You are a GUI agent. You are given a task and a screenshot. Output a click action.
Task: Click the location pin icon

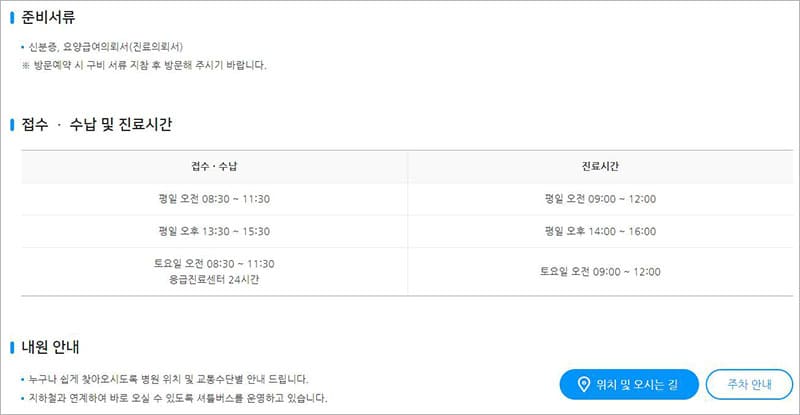(583, 384)
